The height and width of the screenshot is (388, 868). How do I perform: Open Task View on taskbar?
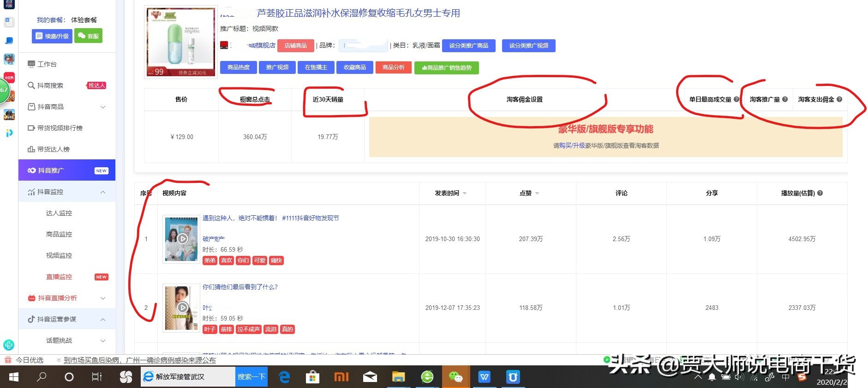[97, 377]
